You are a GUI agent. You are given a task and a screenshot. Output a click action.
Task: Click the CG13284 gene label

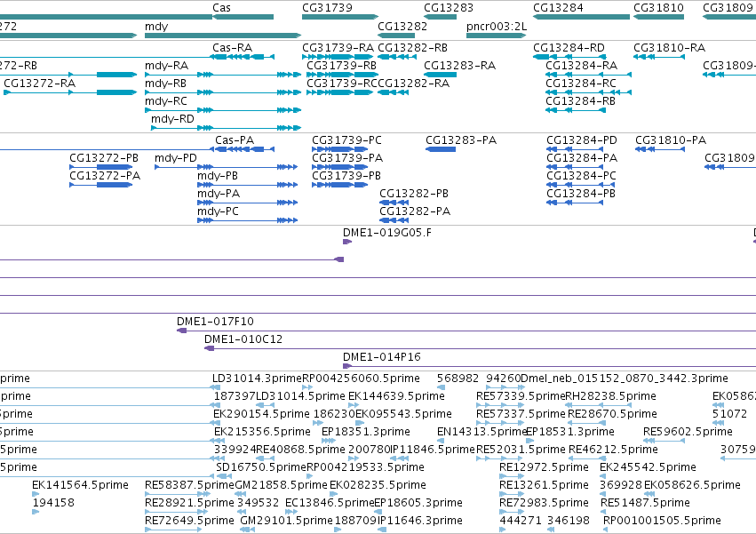(558, 8)
